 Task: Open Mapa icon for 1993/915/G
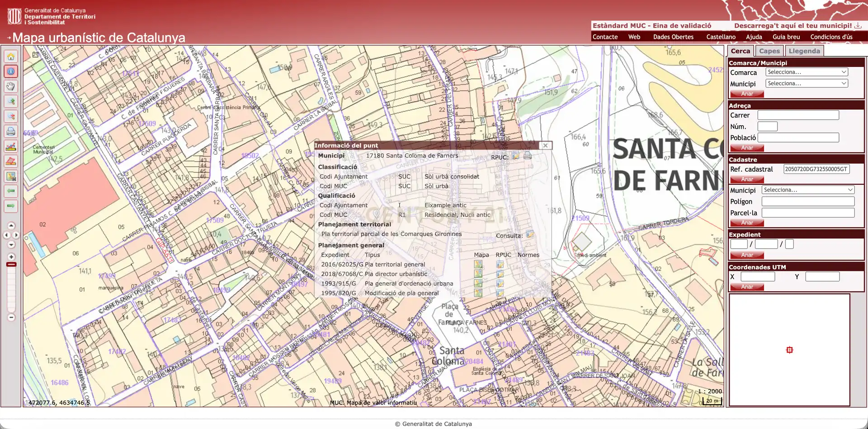[x=478, y=284]
